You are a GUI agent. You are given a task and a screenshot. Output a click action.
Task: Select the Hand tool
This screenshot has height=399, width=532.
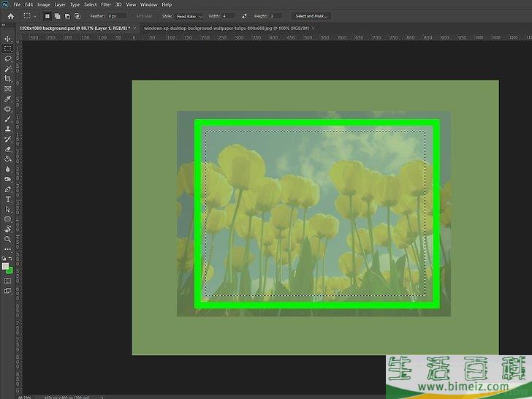[8, 229]
